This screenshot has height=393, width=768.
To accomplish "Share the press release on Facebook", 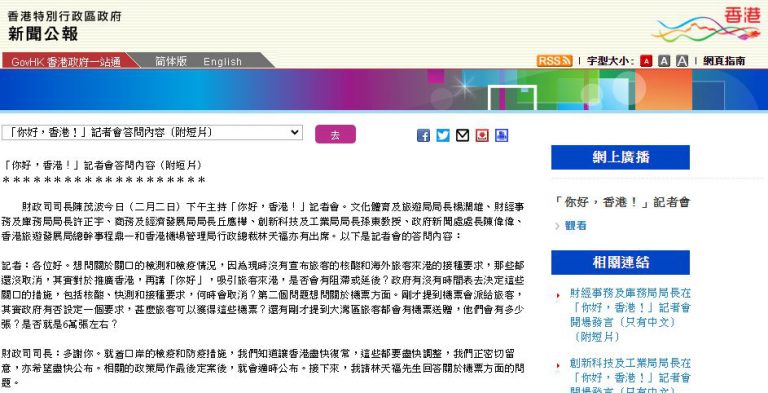I will pos(423,135).
